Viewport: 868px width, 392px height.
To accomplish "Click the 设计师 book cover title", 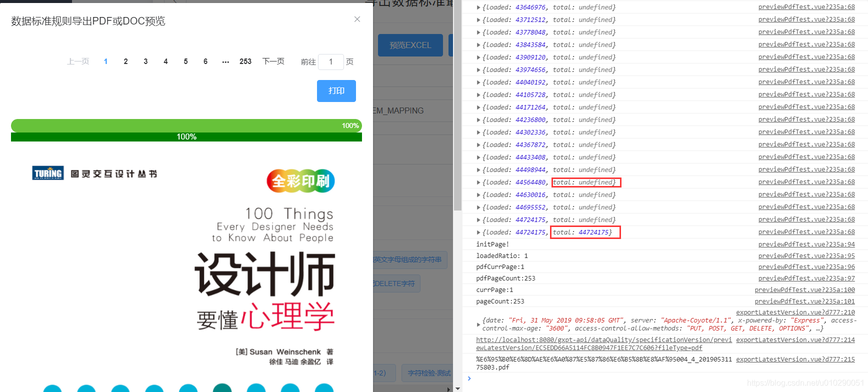I will [264, 273].
